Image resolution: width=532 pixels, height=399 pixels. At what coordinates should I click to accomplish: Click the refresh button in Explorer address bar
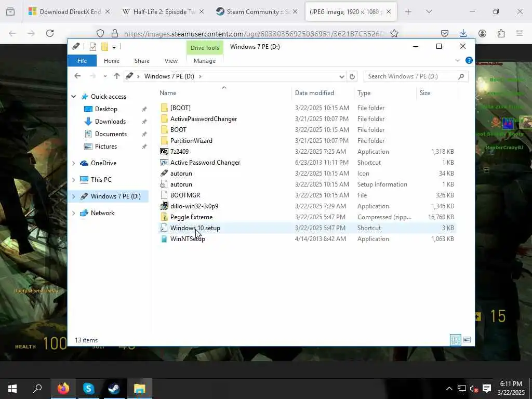tap(352, 76)
